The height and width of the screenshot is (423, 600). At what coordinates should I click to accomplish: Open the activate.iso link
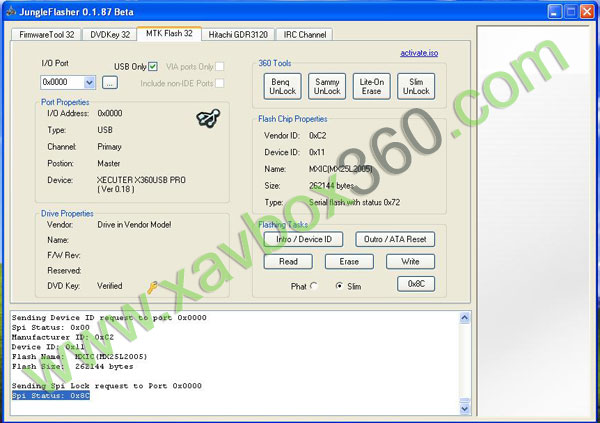point(419,53)
